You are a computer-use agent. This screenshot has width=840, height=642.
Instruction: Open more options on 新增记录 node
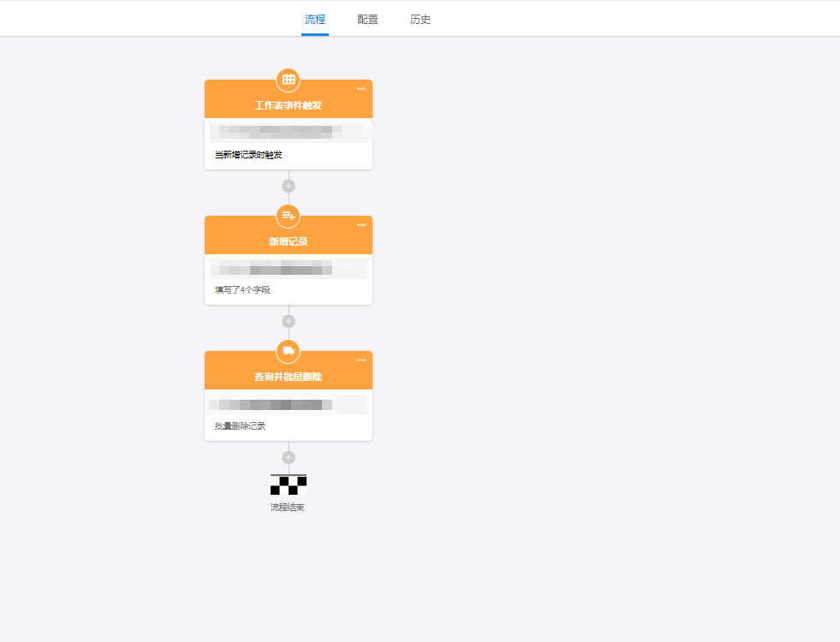coord(361,225)
